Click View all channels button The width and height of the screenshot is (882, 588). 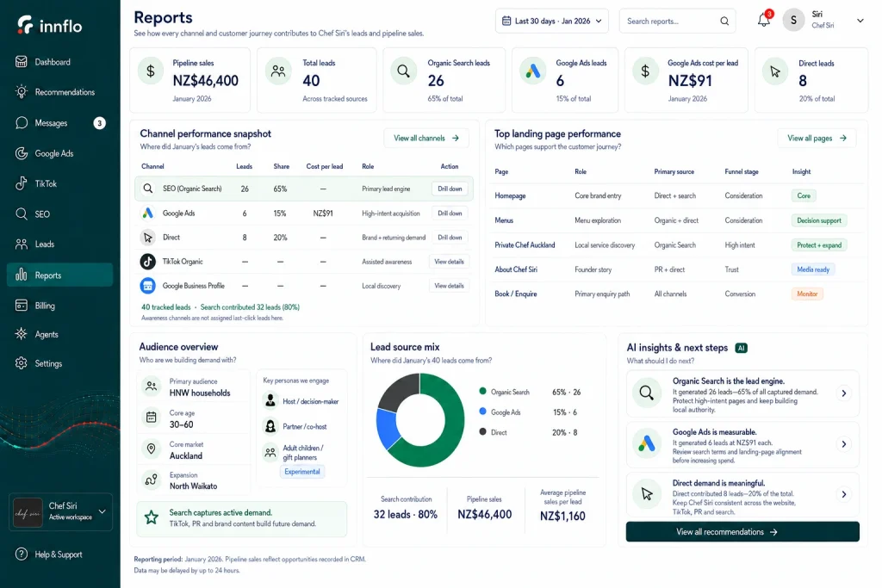(x=426, y=138)
